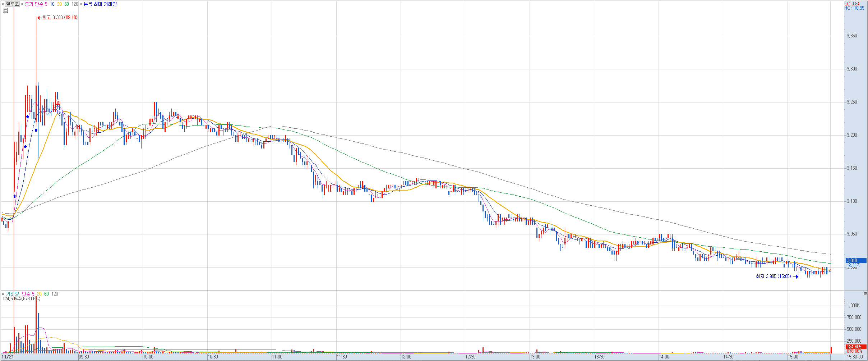Click the 11/21 date label on time axis

click(x=8, y=357)
